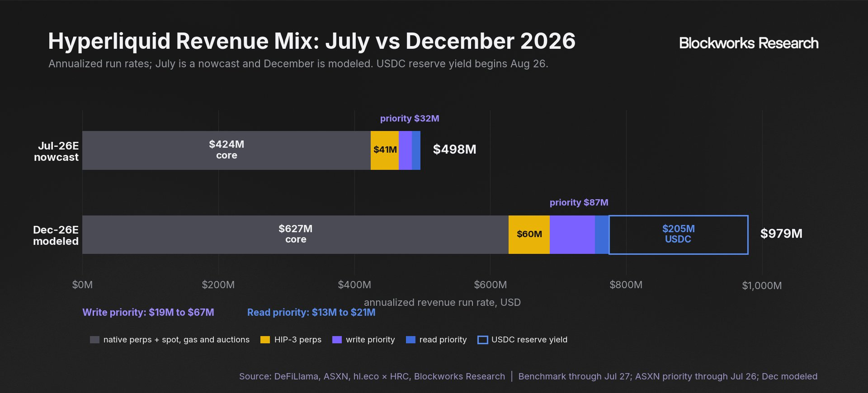Click the Write priority $19M to $67M note
Screen dimensions: 868x393
coord(148,313)
